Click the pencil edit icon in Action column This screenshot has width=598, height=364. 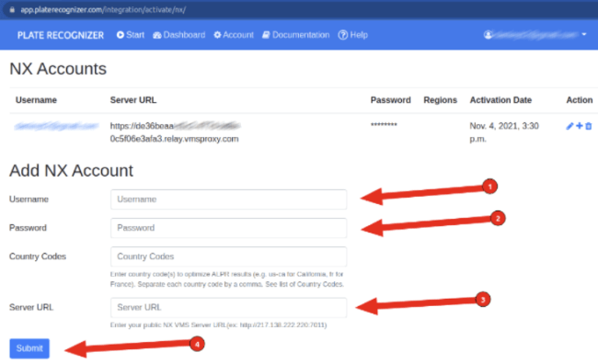coord(569,126)
